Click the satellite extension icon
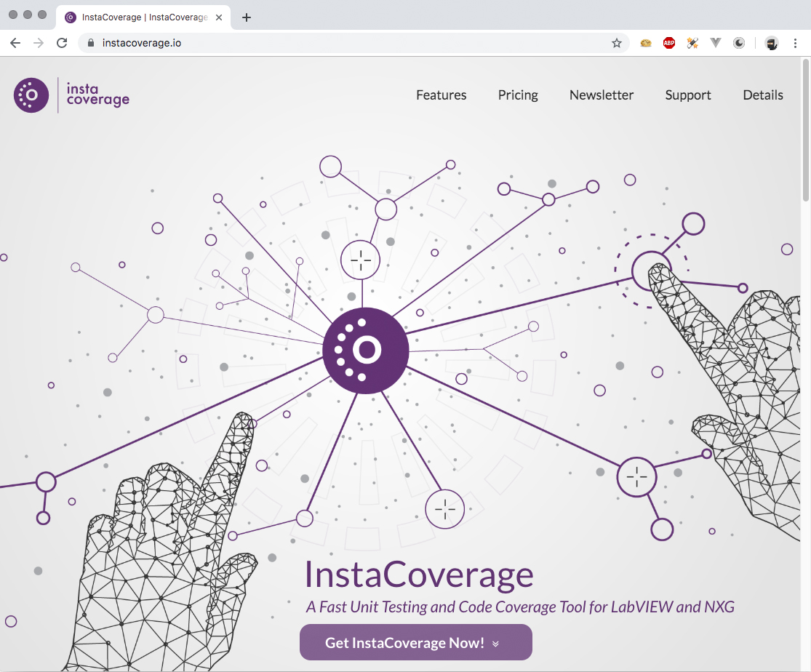Image resolution: width=811 pixels, height=672 pixels. [692, 43]
